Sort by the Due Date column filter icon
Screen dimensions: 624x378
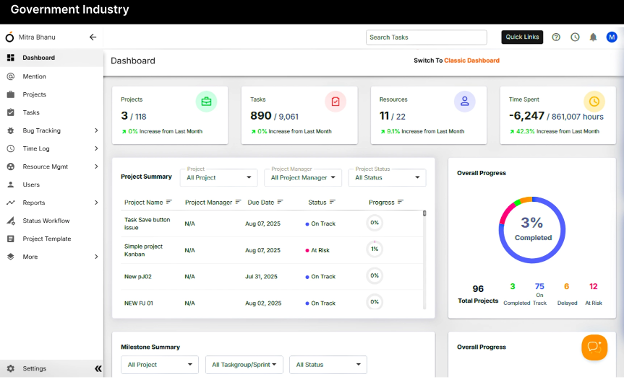280,202
